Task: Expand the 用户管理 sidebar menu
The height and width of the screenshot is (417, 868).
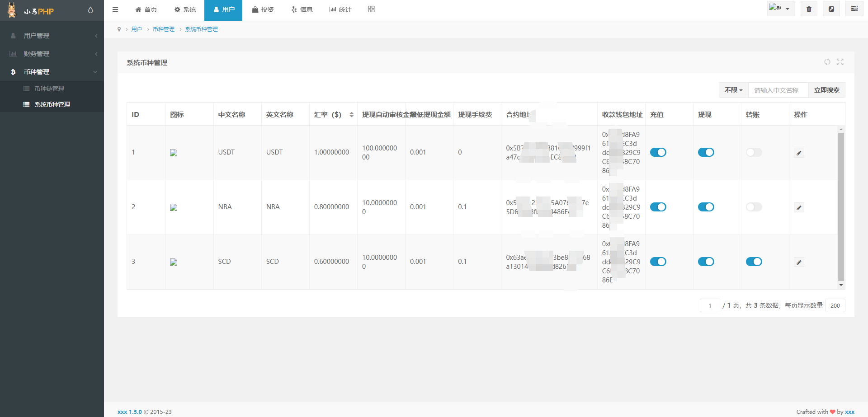Action: [52, 36]
